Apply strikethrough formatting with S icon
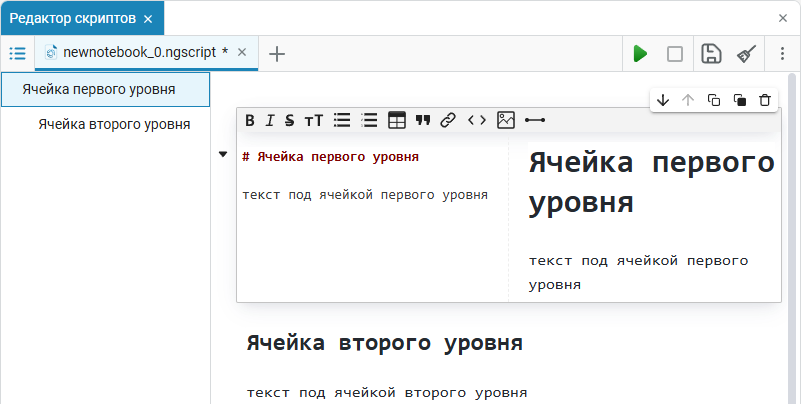Viewport: 801px width, 404px height. (x=289, y=121)
